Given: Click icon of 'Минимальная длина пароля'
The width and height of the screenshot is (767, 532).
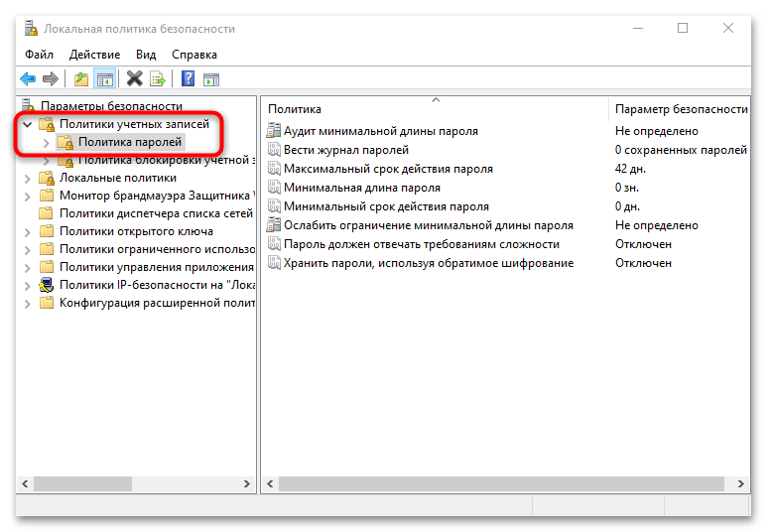Looking at the screenshot, I should click(274, 188).
